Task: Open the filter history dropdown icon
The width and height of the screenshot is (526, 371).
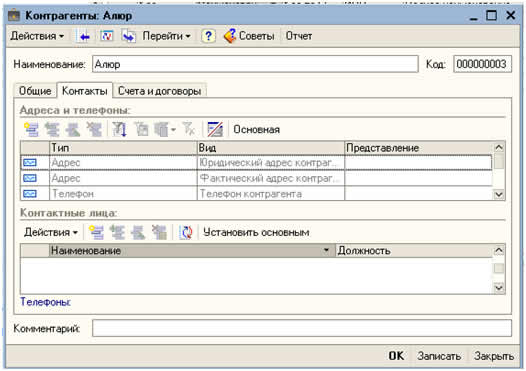Action: click(164, 129)
